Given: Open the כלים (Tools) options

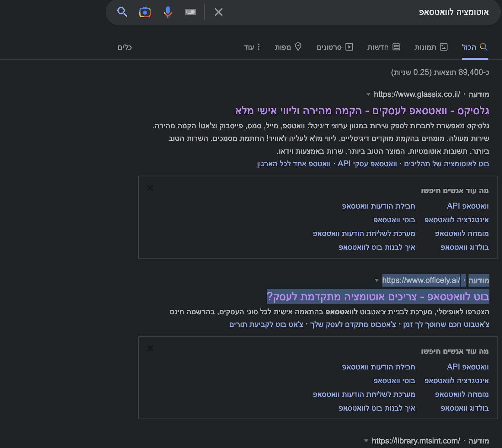Looking at the screenshot, I should tap(125, 47).
